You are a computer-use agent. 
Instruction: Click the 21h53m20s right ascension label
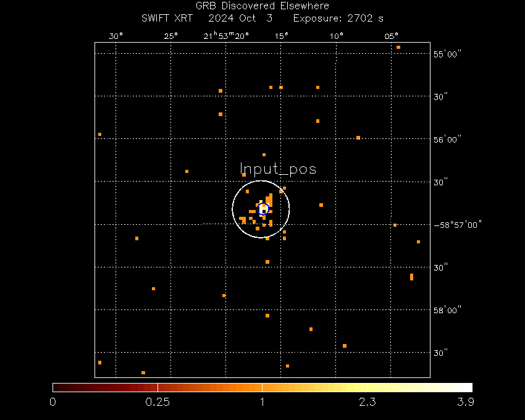pyautogui.click(x=227, y=36)
